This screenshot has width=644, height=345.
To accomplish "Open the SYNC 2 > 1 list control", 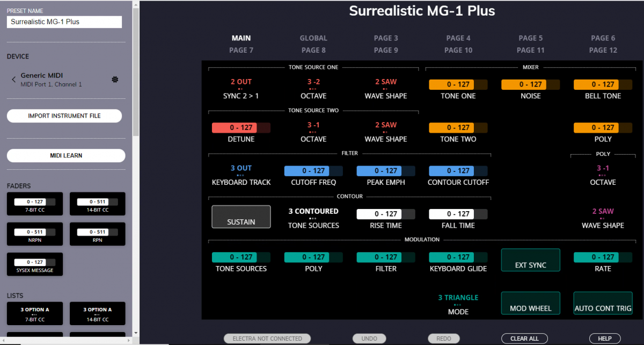I will (x=241, y=89).
